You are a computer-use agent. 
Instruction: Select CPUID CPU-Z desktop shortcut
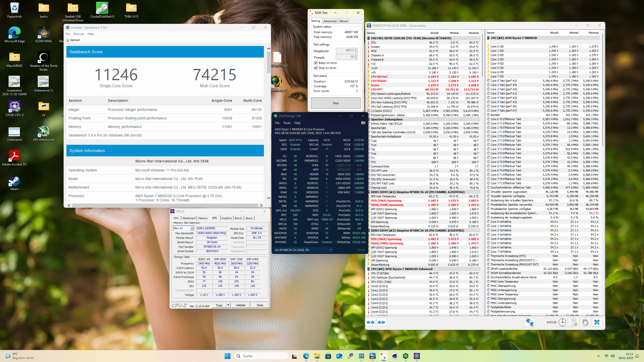pyautogui.click(x=14, y=109)
